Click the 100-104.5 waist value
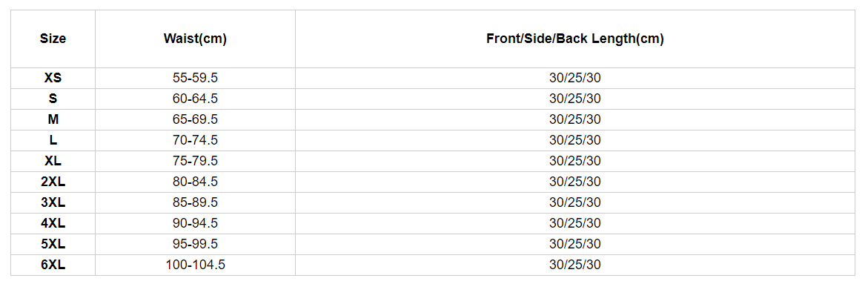The width and height of the screenshot is (868, 284). [195, 265]
